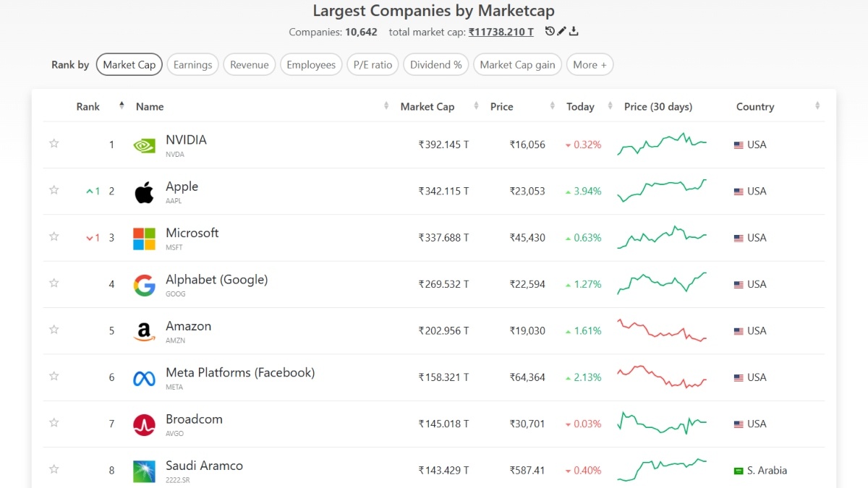This screenshot has height=488, width=868.
Task: Open the Alphabet Google logo
Action: (x=144, y=285)
